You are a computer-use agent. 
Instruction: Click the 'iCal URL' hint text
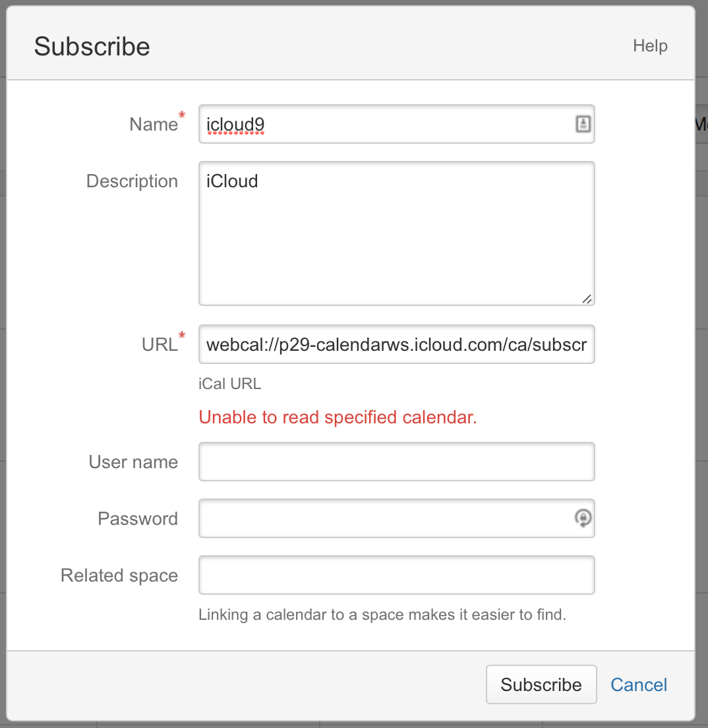pos(230,384)
